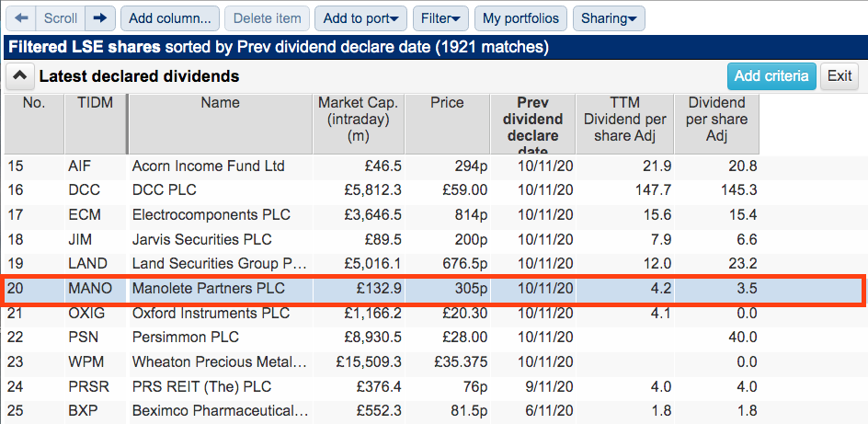The image size is (868, 424).
Task: Click the left scroll arrow button
Action: point(21,18)
